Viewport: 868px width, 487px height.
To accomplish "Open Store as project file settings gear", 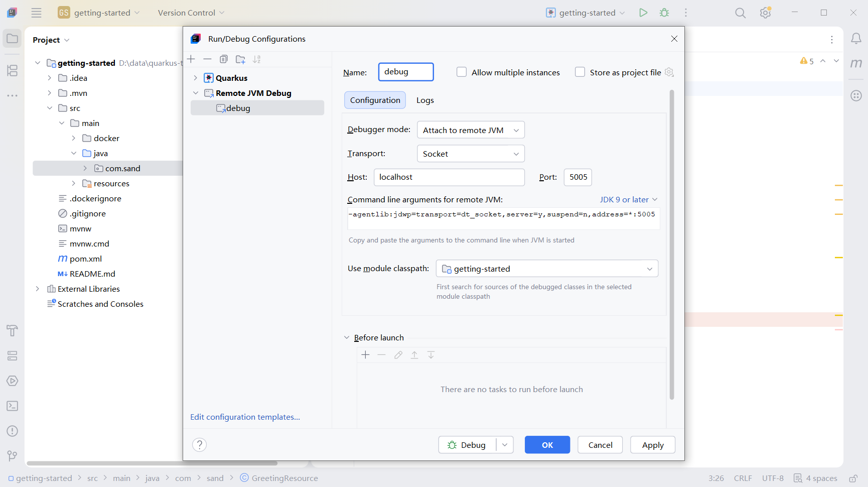I will (x=669, y=72).
